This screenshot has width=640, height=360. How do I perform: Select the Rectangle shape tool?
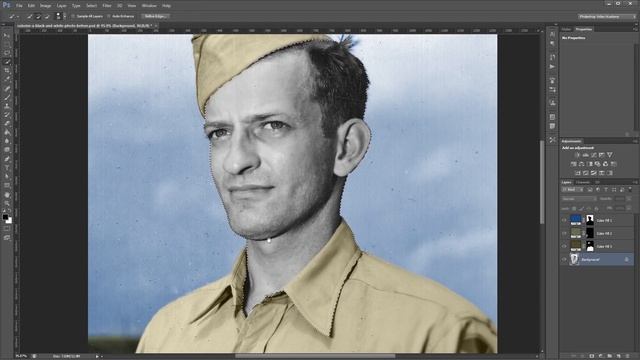7,185
